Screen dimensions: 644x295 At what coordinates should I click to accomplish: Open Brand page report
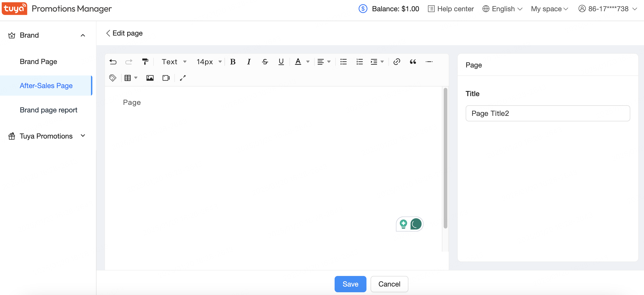pos(49,110)
